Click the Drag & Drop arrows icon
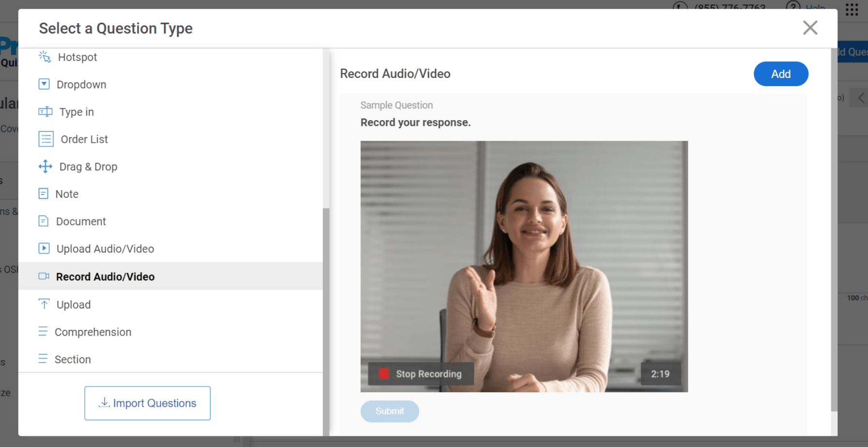868x447 pixels. point(45,166)
